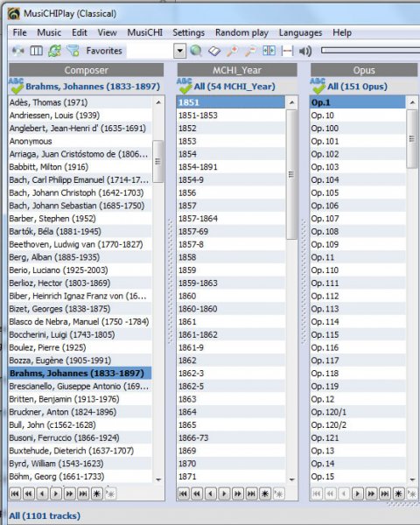Toggle ABC checkmark above MCHI_Year list
The image size is (420, 525).
[x=185, y=86]
